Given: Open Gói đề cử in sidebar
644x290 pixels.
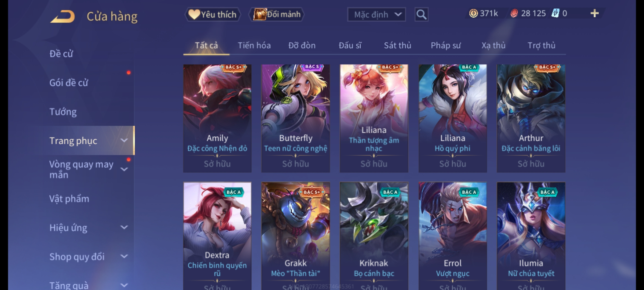Looking at the screenshot, I should pyautogui.click(x=69, y=83).
